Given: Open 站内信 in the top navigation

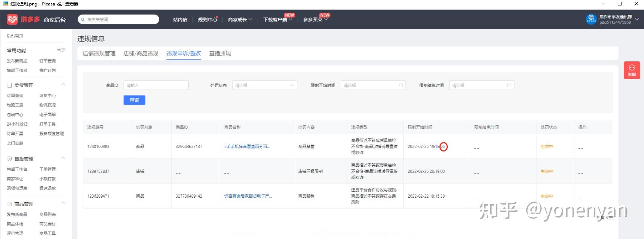Looking at the screenshot, I should click(180, 20).
